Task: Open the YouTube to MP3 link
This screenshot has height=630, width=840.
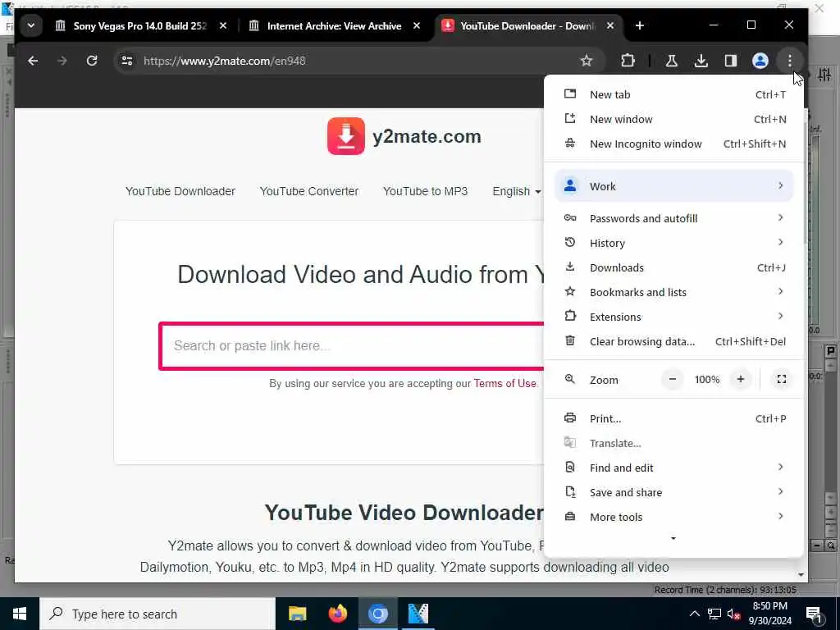Action: click(426, 191)
